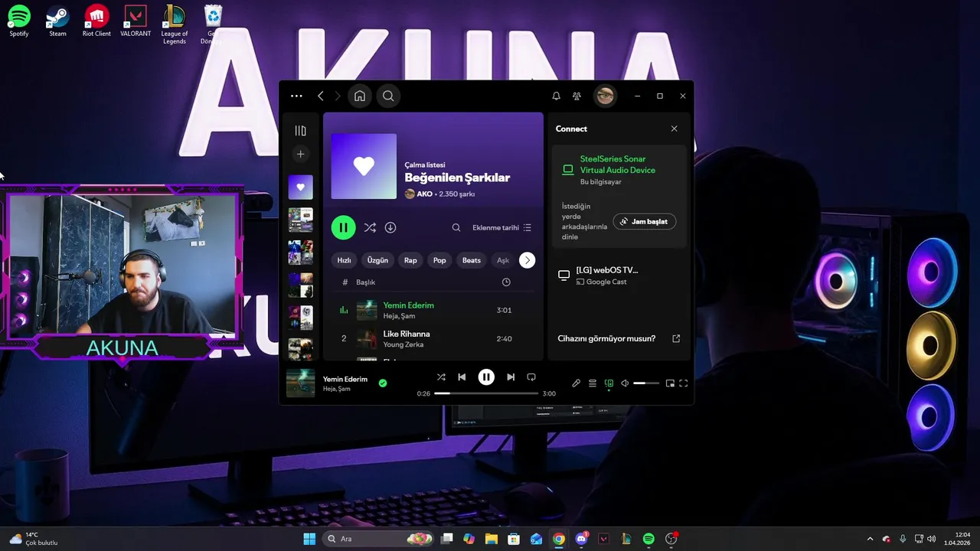980x551 pixels.
Task: Open Spotify Home via the house icon
Action: [360, 96]
